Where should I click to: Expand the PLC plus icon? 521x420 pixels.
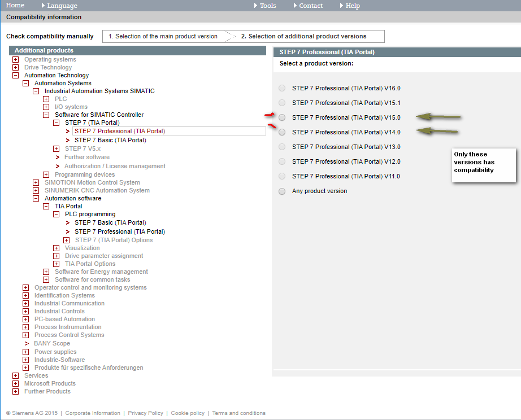coord(46,99)
